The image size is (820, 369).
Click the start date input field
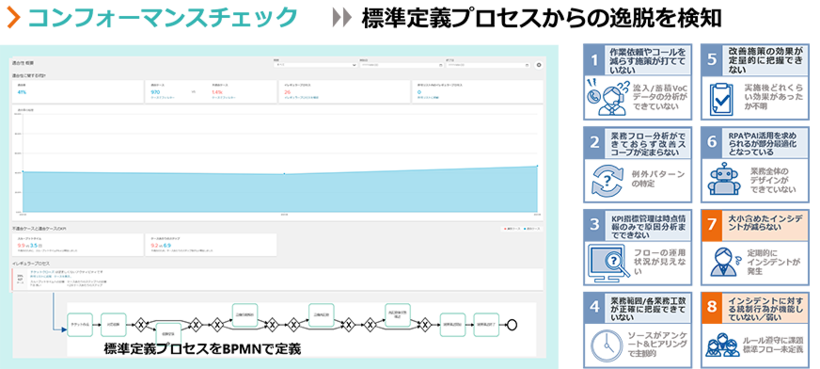click(401, 65)
